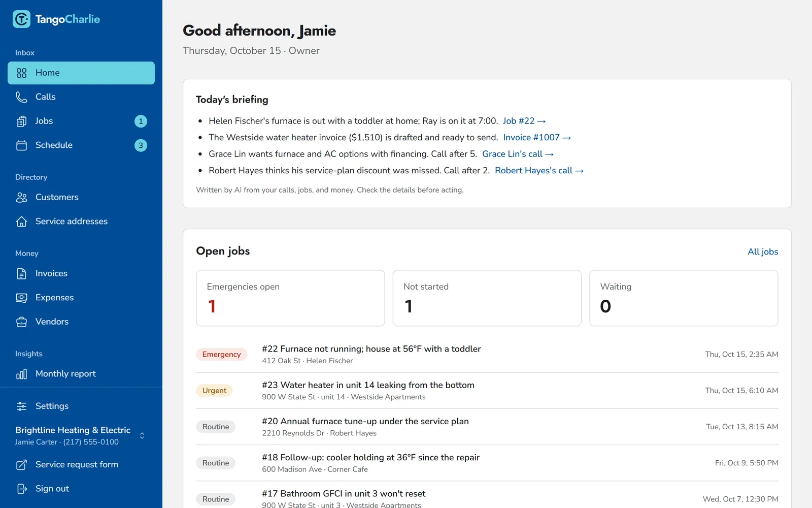Image resolution: width=812 pixels, height=508 pixels.
Task: Open the Job #22 briefing link
Action: pyautogui.click(x=524, y=121)
